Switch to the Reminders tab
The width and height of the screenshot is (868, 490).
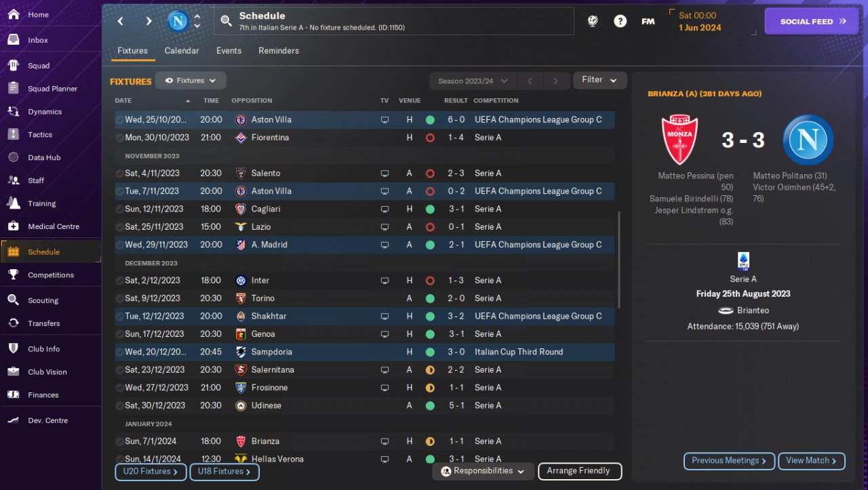click(x=279, y=51)
